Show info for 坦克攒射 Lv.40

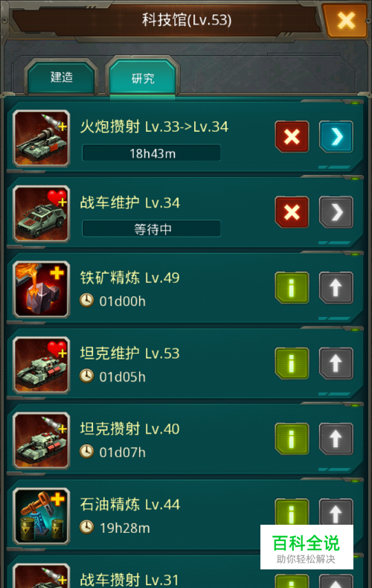[x=292, y=438]
